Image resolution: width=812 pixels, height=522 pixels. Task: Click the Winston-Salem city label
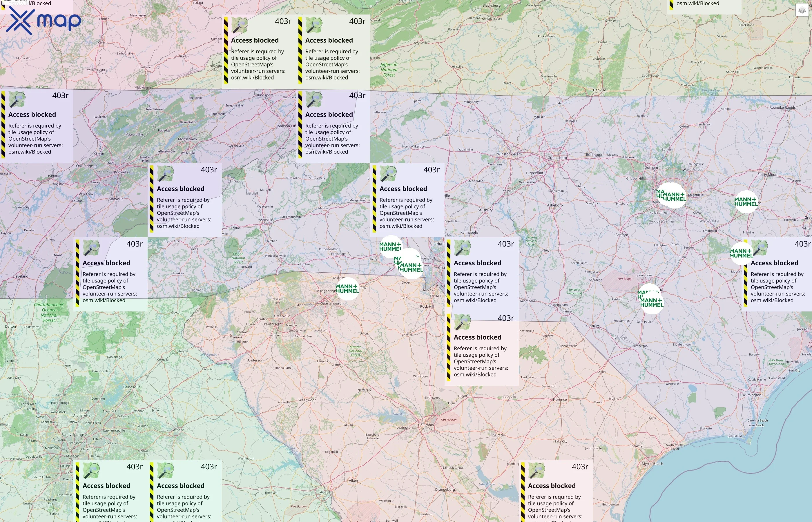tap(509, 154)
